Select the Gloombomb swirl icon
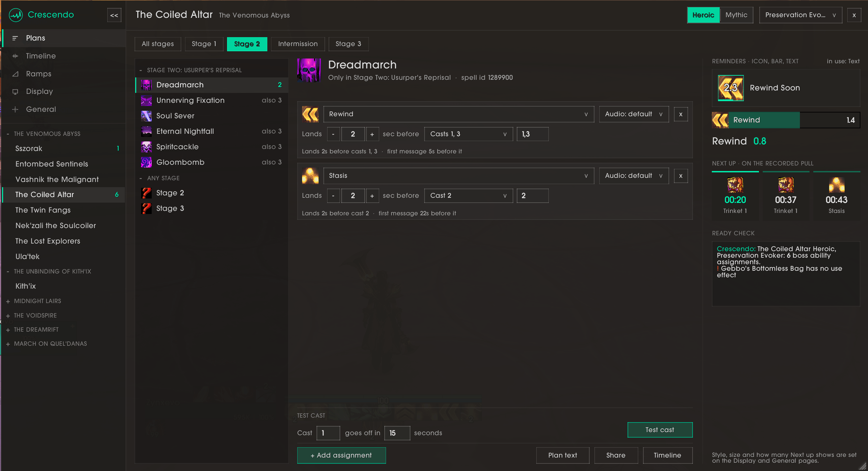The image size is (868, 471). point(146,162)
